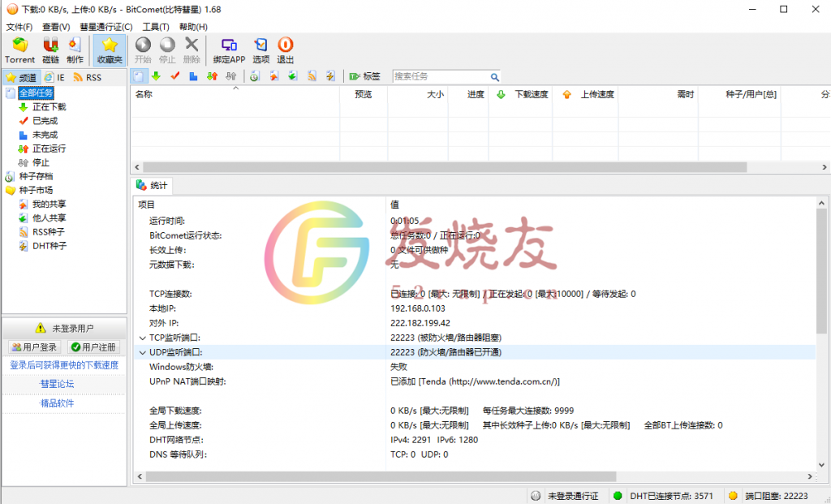The height and width of the screenshot is (504, 831).
Task: Filter completed tasks with red checkmark toolbar icon
Action: [x=175, y=76]
